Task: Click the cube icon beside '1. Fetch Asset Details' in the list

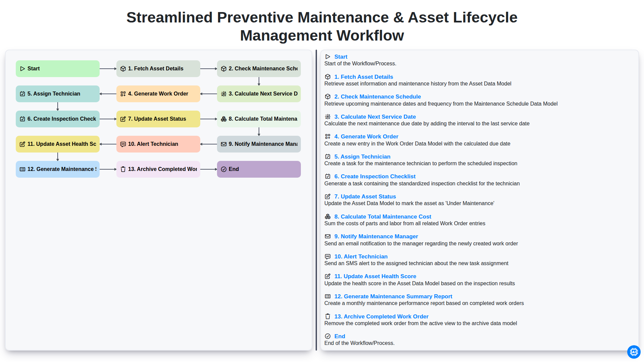Action: point(328,77)
